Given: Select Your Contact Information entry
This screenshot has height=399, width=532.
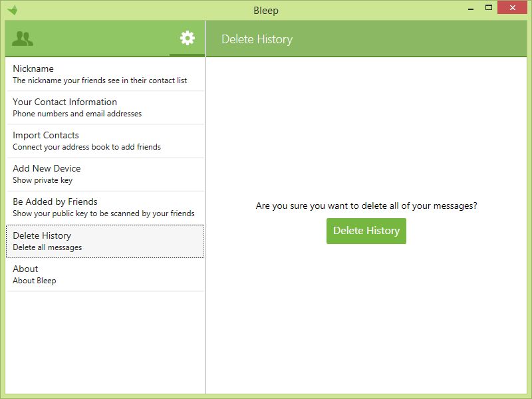Looking at the screenshot, I should (x=105, y=108).
